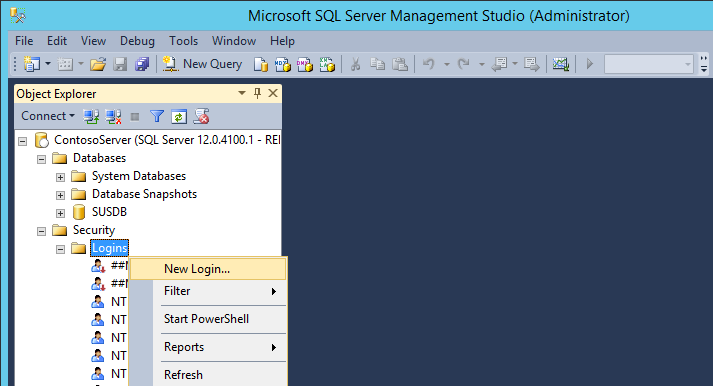The width and height of the screenshot is (713, 386).
Task: Open the Redo history dropdown arrow
Action: point(482,65)
